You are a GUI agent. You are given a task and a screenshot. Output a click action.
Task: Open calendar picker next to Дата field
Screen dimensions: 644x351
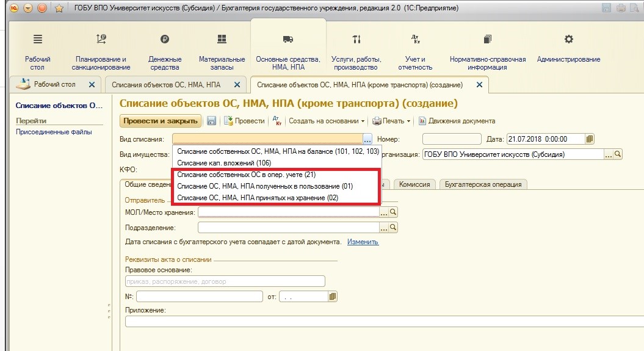(590, 139)
